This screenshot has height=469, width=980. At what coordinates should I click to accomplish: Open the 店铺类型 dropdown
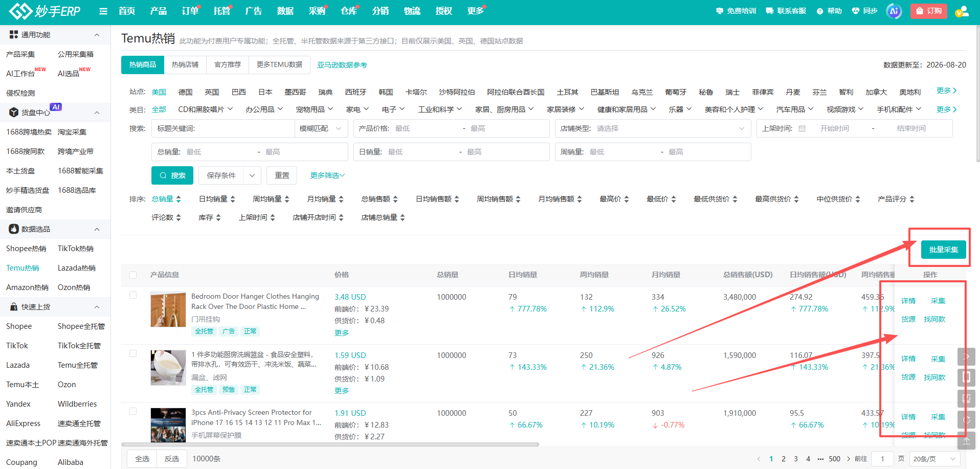pos(653,128)
